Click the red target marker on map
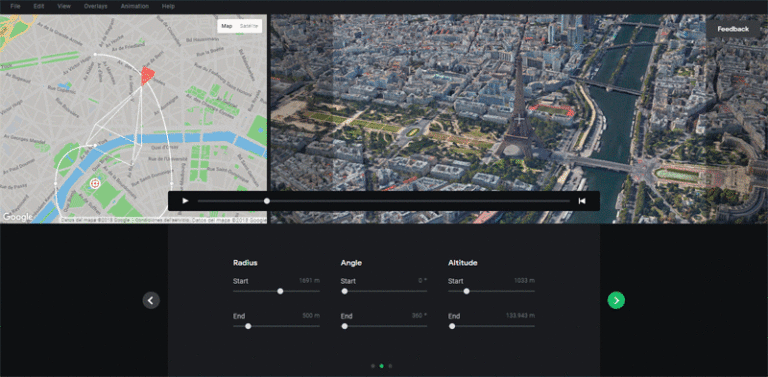Viewport: 768px width, 377px height. (95, 184)
